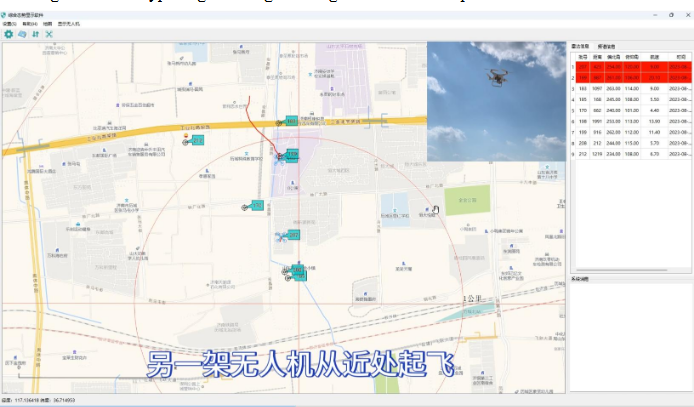Click the drone camera video feed
694x407 pixels.
tap(496, 101)
